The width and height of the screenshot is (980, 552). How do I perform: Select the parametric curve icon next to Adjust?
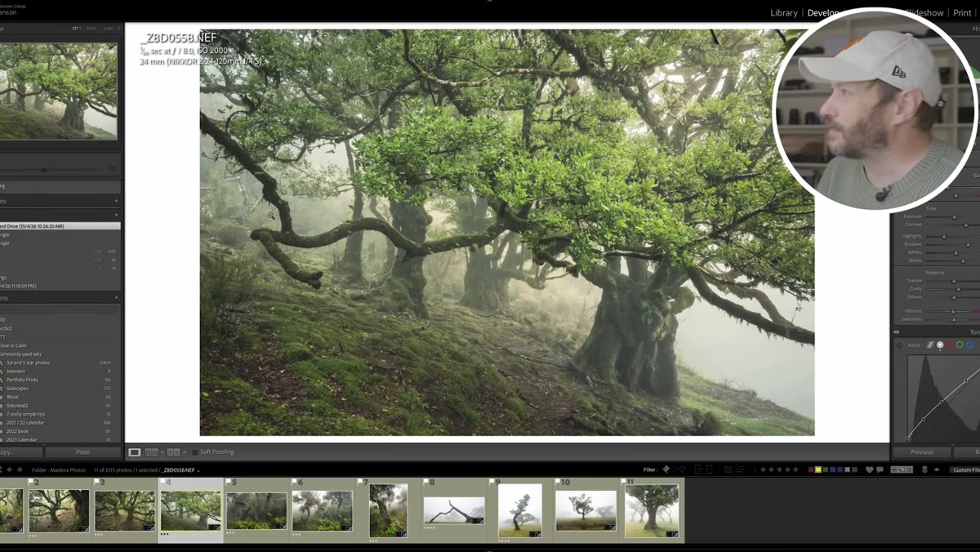(x=929, y=345)
